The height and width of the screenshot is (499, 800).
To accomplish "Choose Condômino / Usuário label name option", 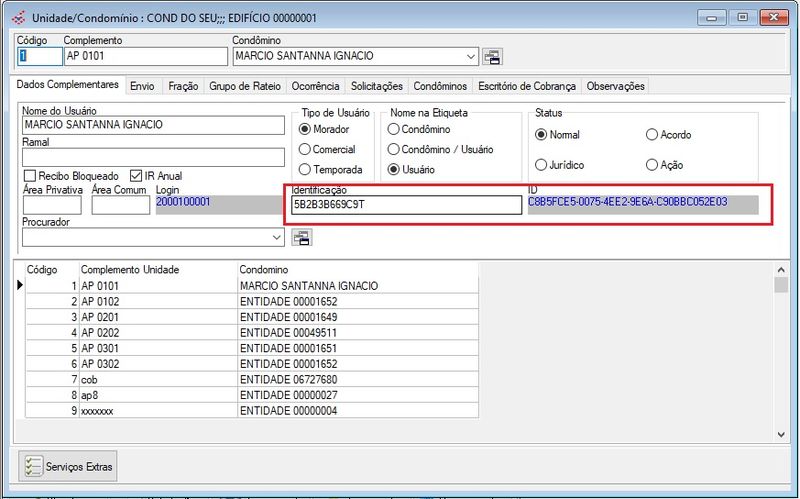I will click(x=394, y=149).
